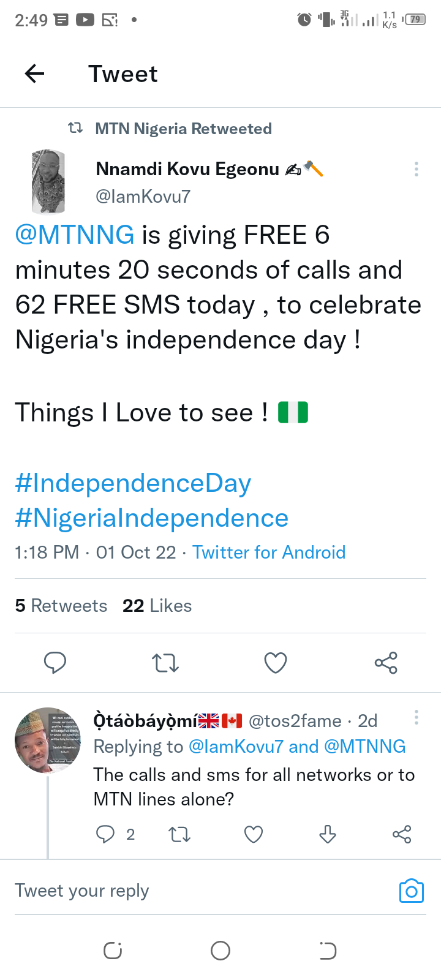Share the tos2fame reply
The height and width of the screenshot is (980, 441).
click(402, 834)
